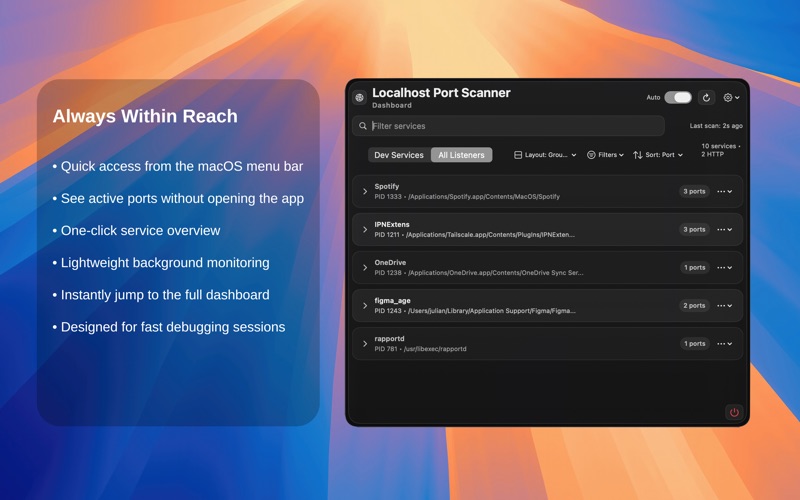Screen dimensions: 800x500
Task: Open the Layout dropdown
Action: pyautogui.click(x=545, y=155)
